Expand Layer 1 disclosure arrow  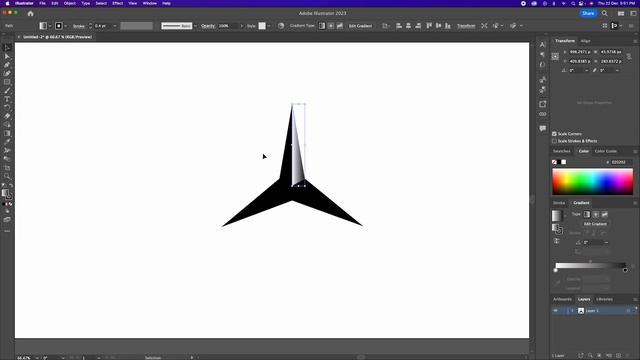tap(572, 311)
